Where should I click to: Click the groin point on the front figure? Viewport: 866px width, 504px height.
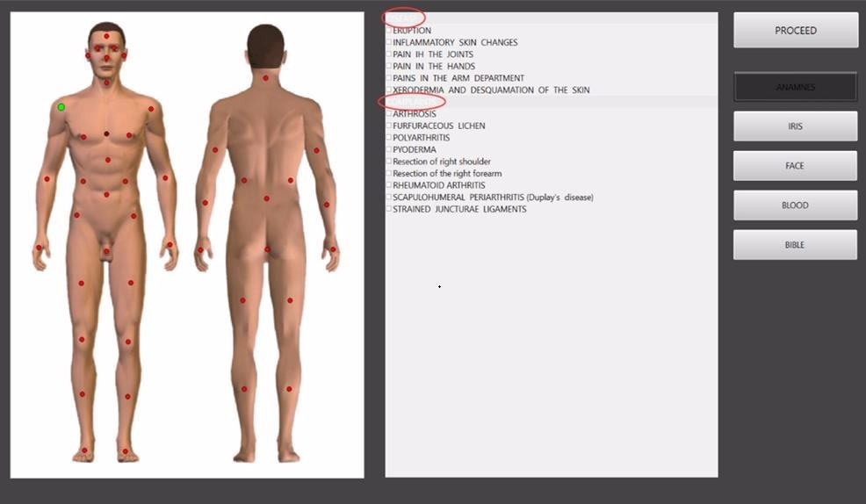coord(106,251)
